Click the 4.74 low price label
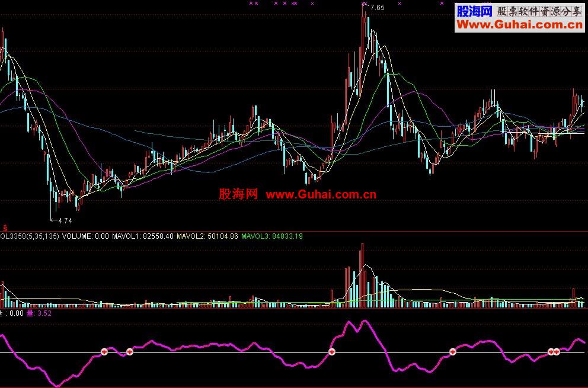The height and width of the screenshot is (388, 588). [65, 221]
